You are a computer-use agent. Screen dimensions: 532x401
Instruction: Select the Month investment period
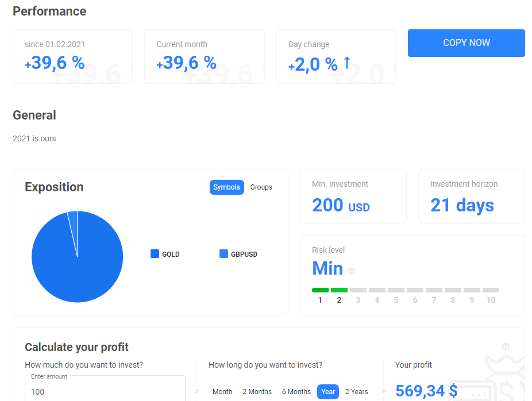pos(222,392)
